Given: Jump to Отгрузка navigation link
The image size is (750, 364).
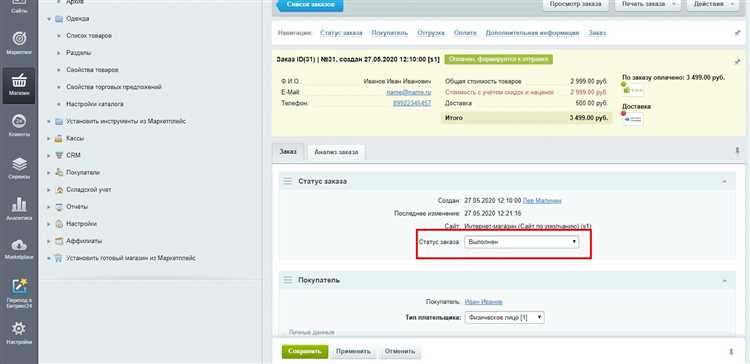Looking at the screenshot, I should 430,33.
